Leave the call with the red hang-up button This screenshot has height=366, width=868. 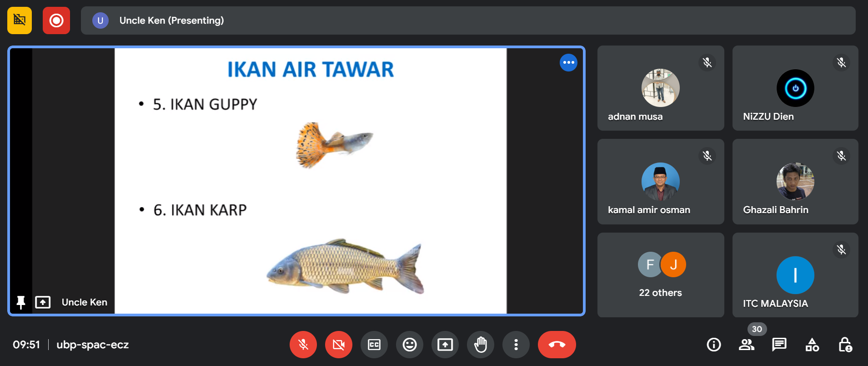(557, 345)
